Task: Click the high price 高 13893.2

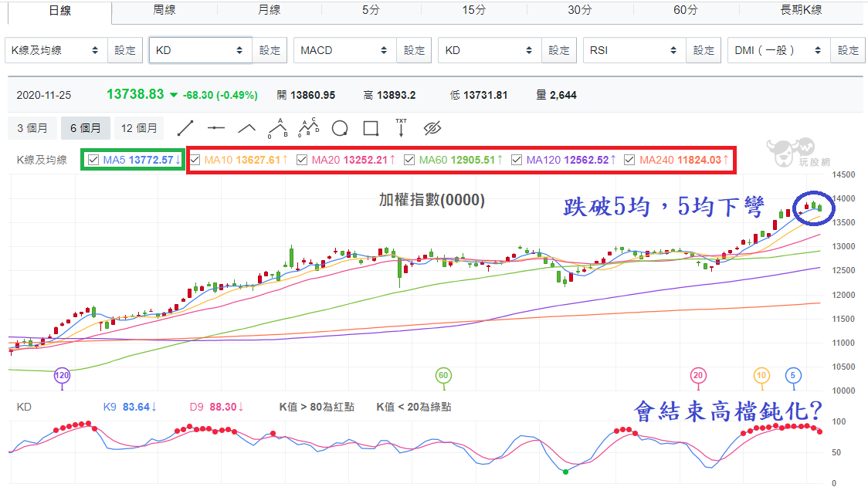Action: click(389, 95)
